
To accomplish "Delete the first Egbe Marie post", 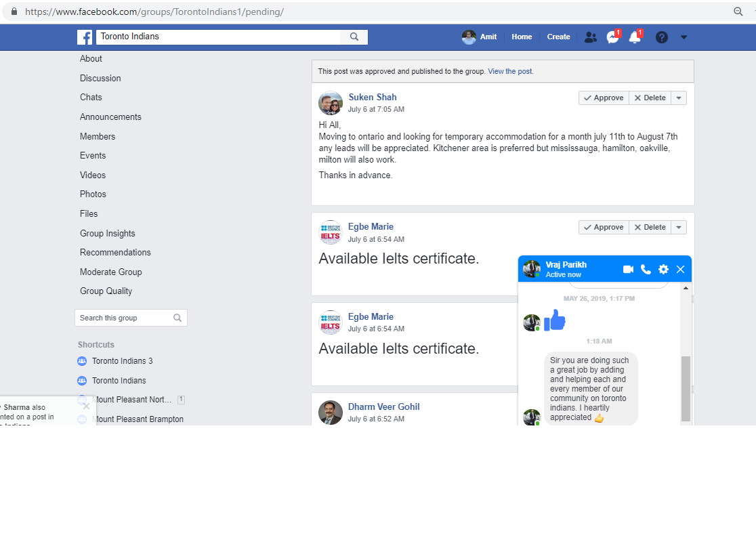I will [650, 228].
